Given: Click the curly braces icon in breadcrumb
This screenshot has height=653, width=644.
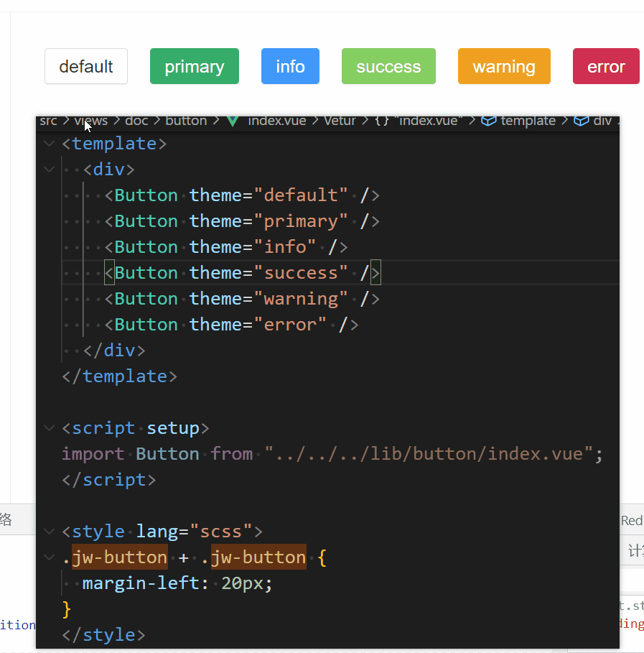Looking at the screenshot, I should coord(381,121).
